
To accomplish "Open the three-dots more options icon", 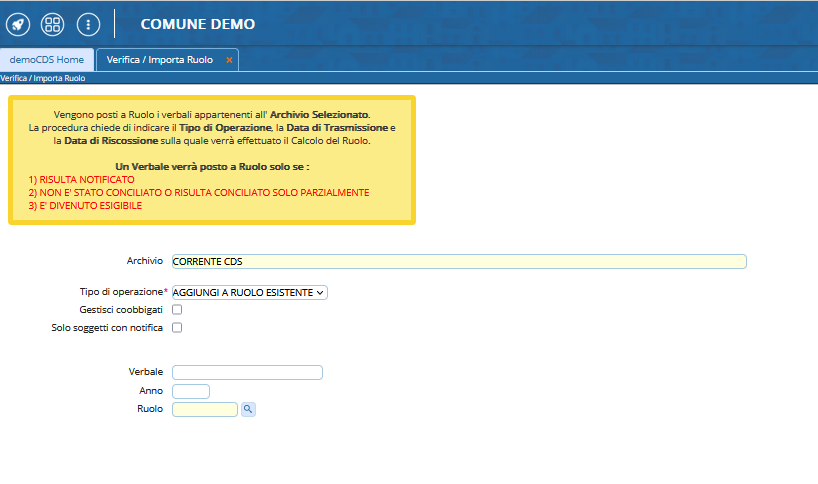I will 88,23.
